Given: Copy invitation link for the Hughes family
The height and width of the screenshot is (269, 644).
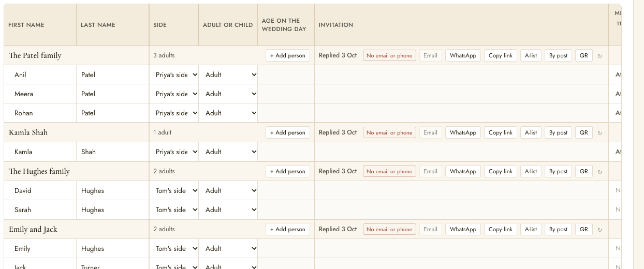Looking at the screenshot, I should pyautogui.click(x=501, y=171).
